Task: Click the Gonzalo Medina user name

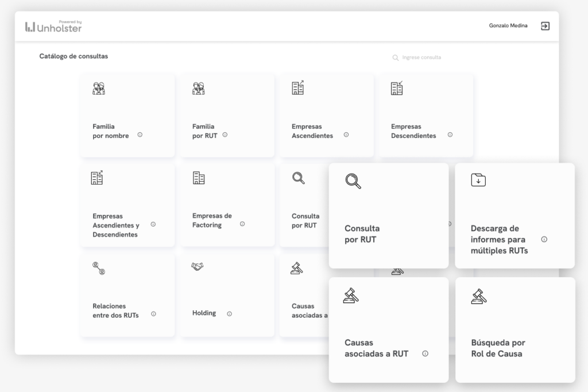Action: coord(508,26)
